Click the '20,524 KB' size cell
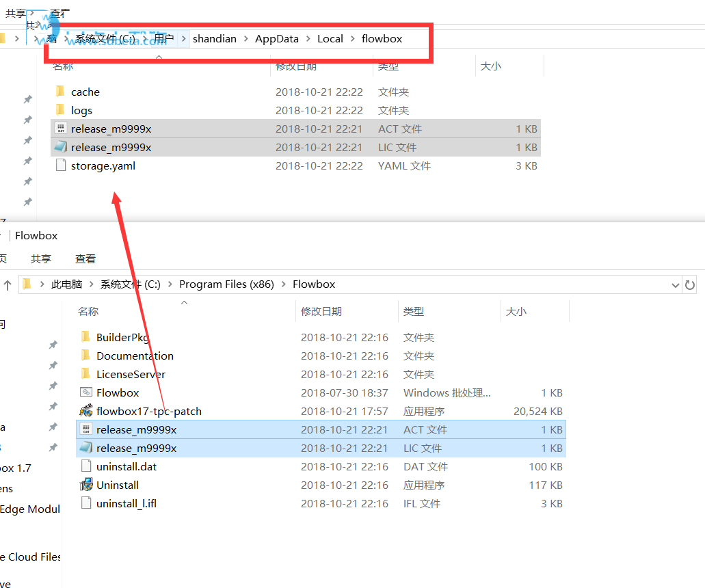705x588 pixels. click(x=537, y=411)
